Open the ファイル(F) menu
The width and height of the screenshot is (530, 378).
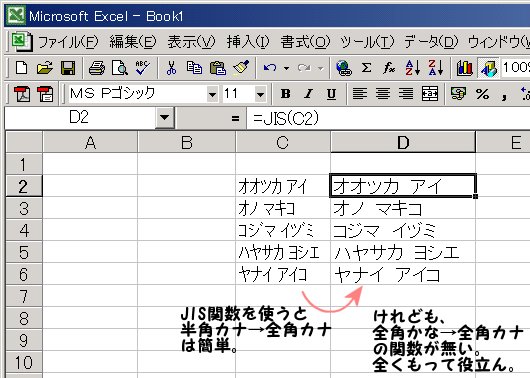68,42
